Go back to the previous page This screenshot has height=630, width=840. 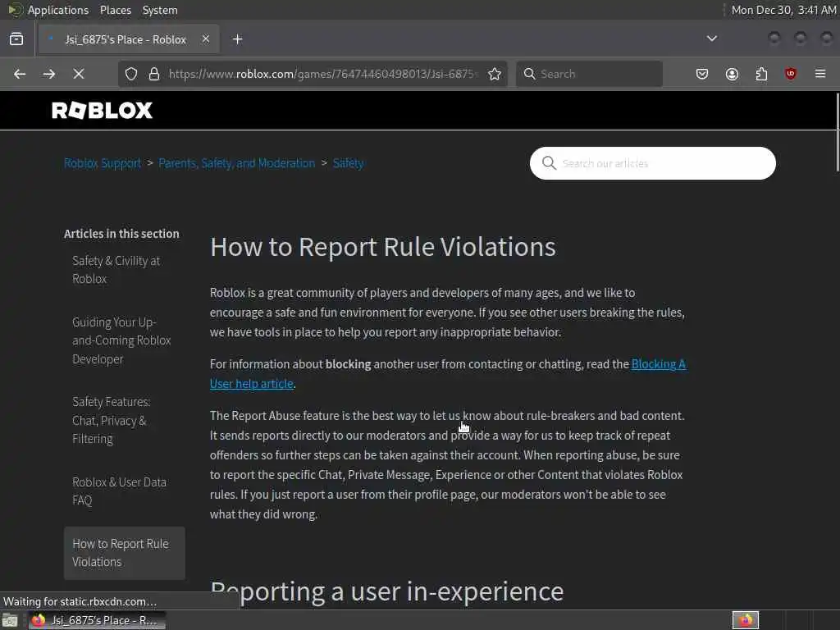(x=20, y=74)
